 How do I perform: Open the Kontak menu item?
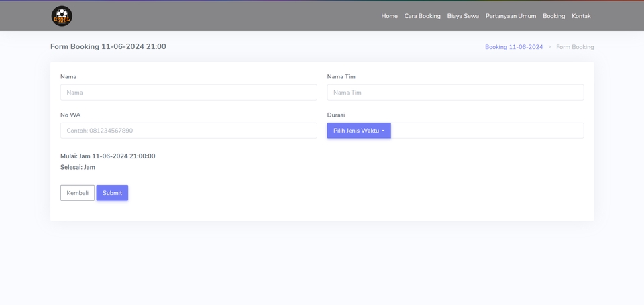(581, 16)
